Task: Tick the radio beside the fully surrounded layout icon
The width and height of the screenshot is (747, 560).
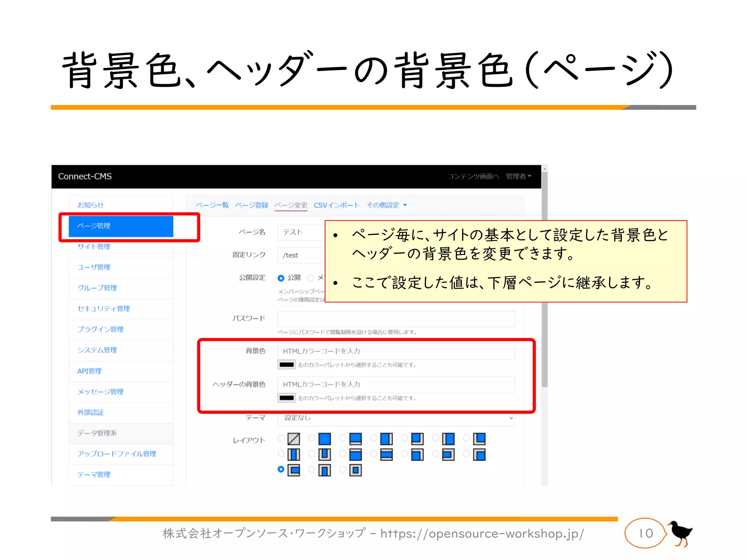Action: click(343, 469)
